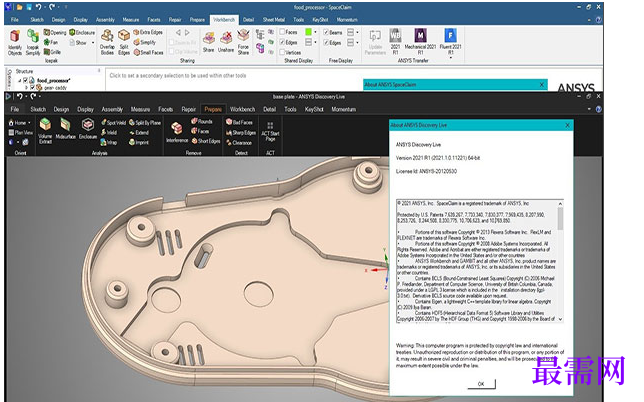Click SpaceClaim undo button in title bar
This screenshot has height=402, width=644.
[38, 7]
